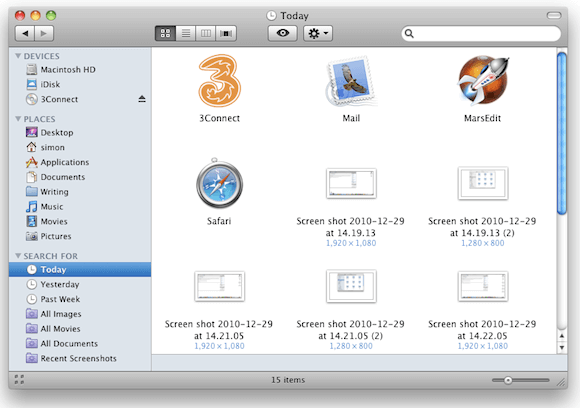Viewport: 580px width, 408px height.
Task: Click the '15 items' status text
Action: 288,380
